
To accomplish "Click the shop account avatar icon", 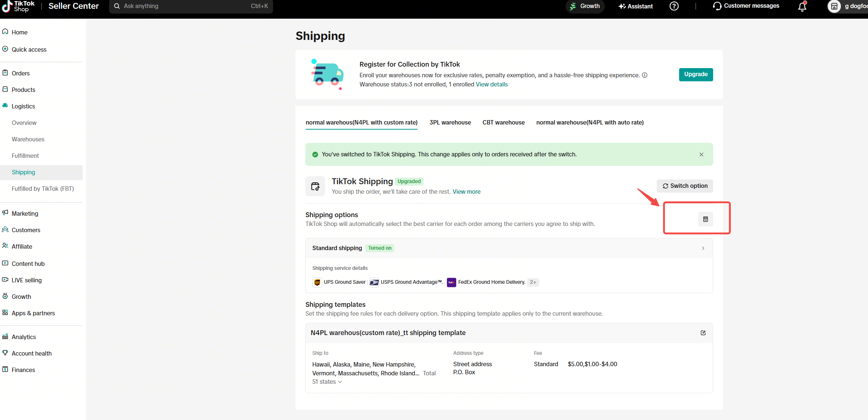I will [x=834, y=6].
